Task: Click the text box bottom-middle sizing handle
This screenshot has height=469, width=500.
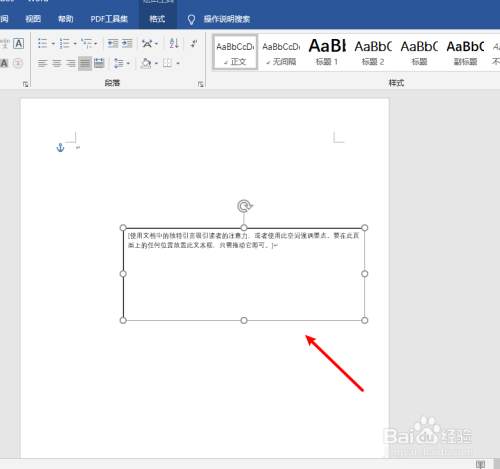Action: [x=244, y=320]
